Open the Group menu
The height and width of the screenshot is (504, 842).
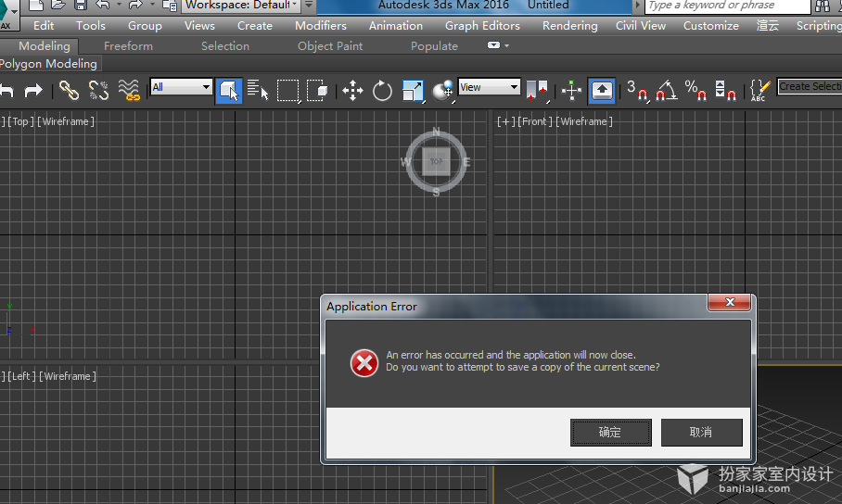145,26
